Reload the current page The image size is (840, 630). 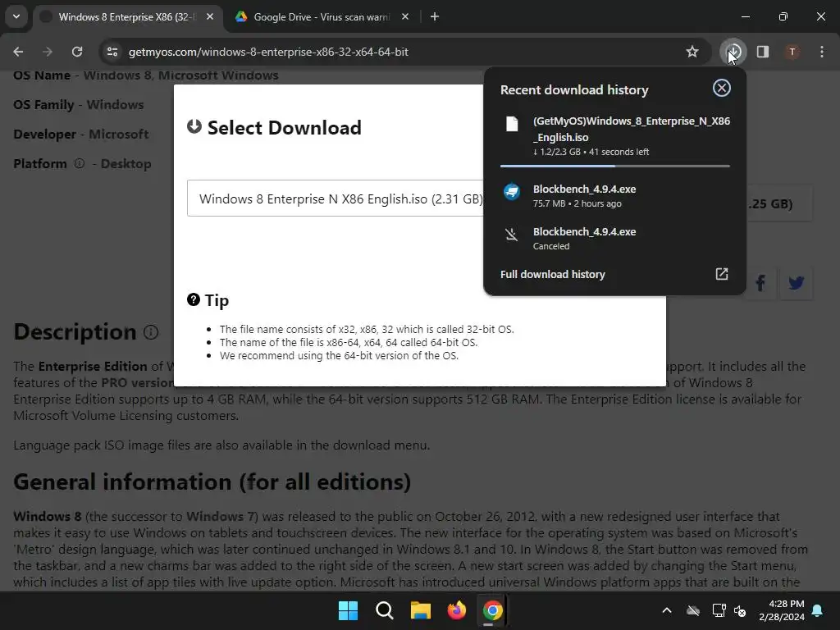77,52
